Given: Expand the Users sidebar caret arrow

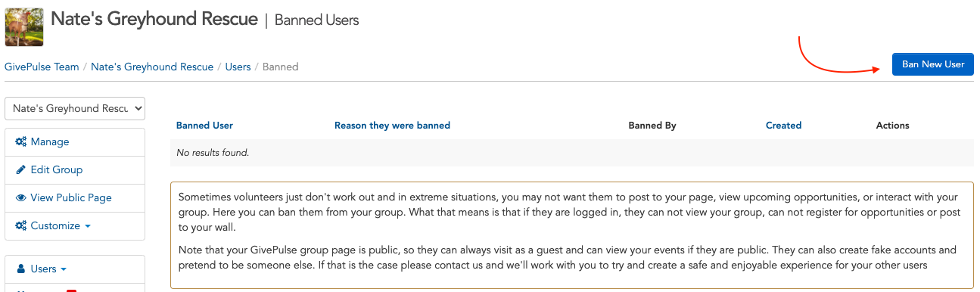Looking at the screenshot, I should 63,269.
